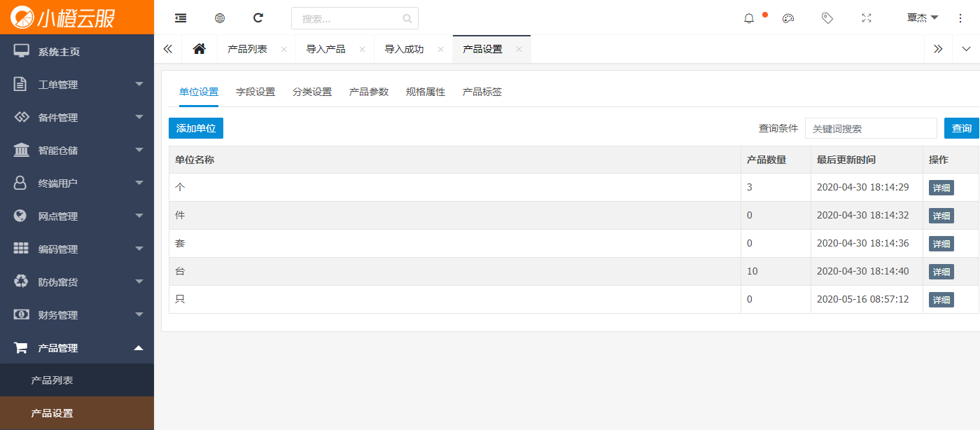
Task: Click the globe icon in the top bar
Action: point(220,18)
